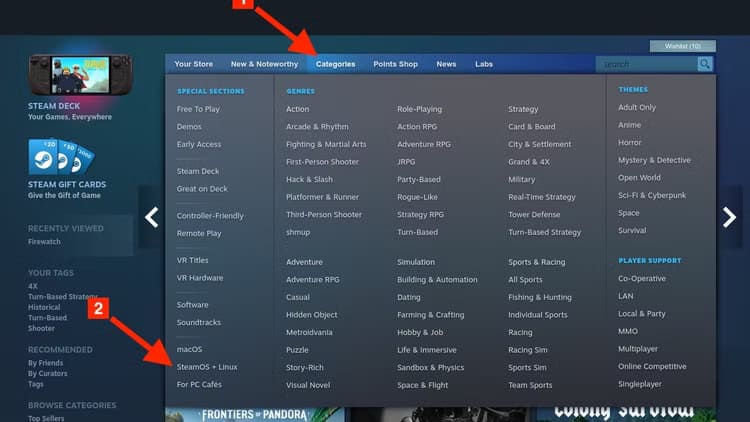Click the right carousel arrow
The image size is (750, 422).
(729, 217)
